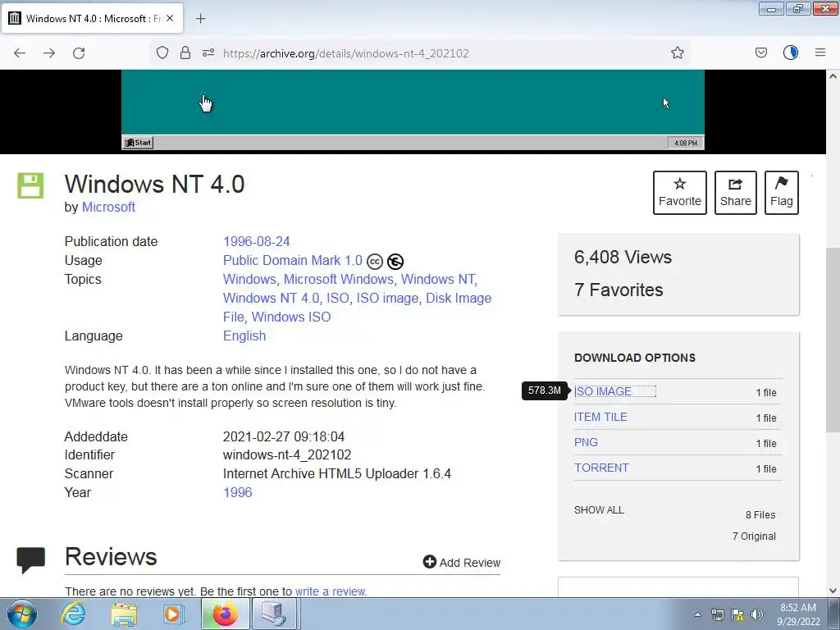Click the public domain no-copyright icon
The image size is (840, 630).
pos(395,262)
